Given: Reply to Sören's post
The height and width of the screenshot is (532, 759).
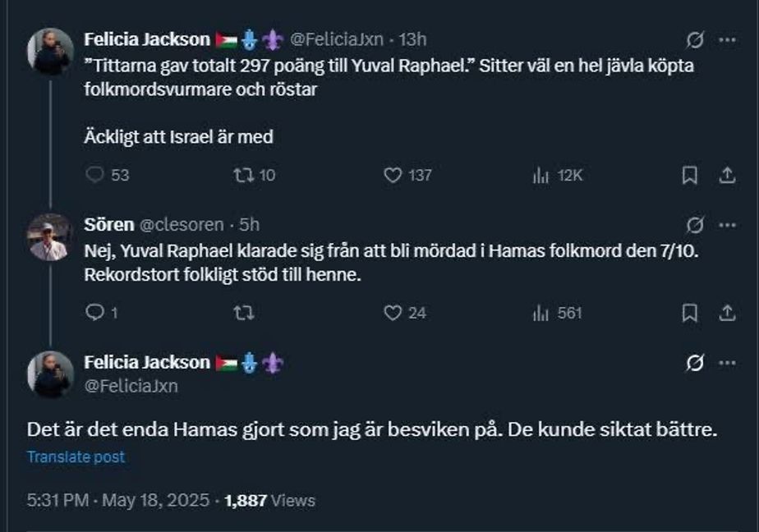Looking at the screenshot, I should pyautogui.click(x=95, y=312).
